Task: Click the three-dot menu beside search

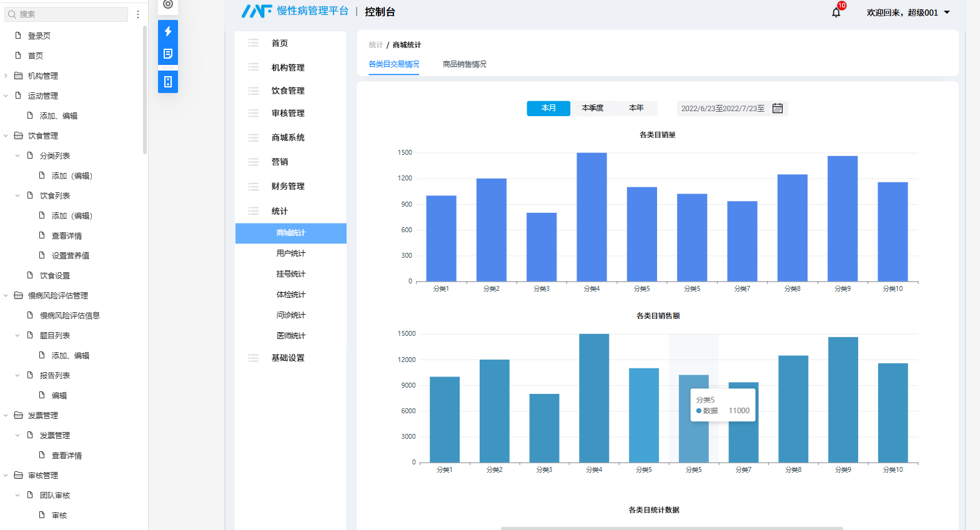Action: tap(138, 14)
